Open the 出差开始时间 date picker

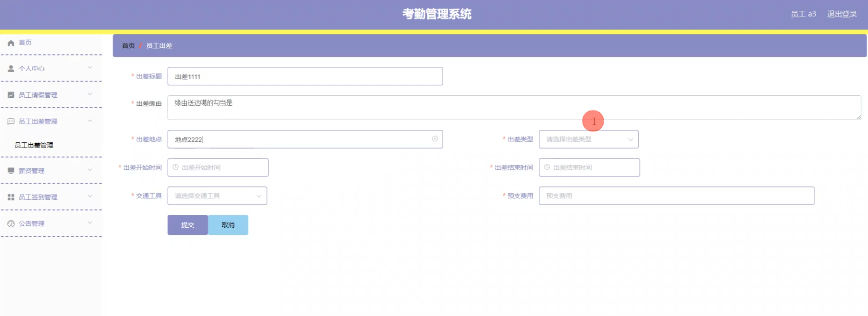coord(218,167)
